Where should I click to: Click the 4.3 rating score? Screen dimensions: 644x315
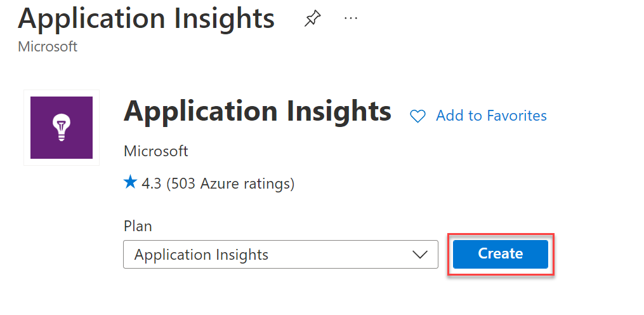pos(151,184)
